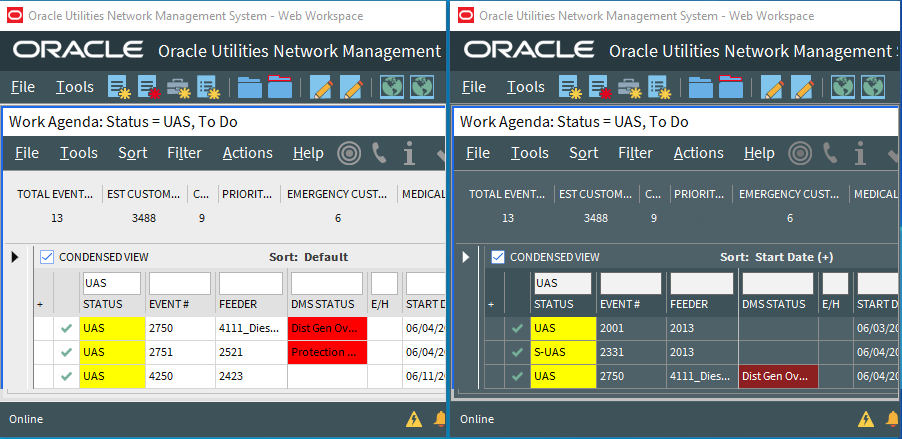Open Help menu in right Work Agenda

(x=759, y=153)
